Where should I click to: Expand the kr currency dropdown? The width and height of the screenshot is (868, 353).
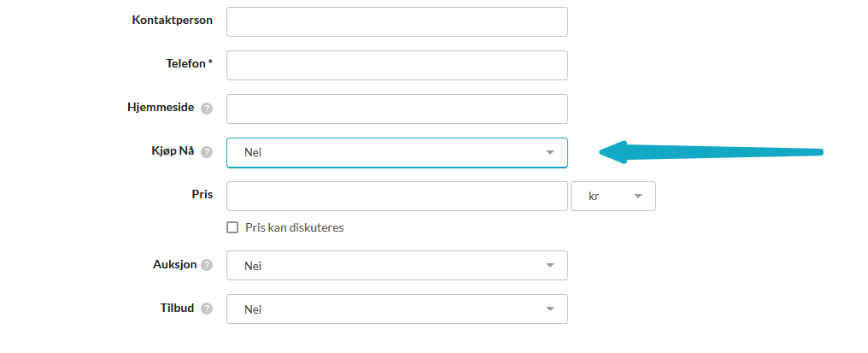(613, 196)
